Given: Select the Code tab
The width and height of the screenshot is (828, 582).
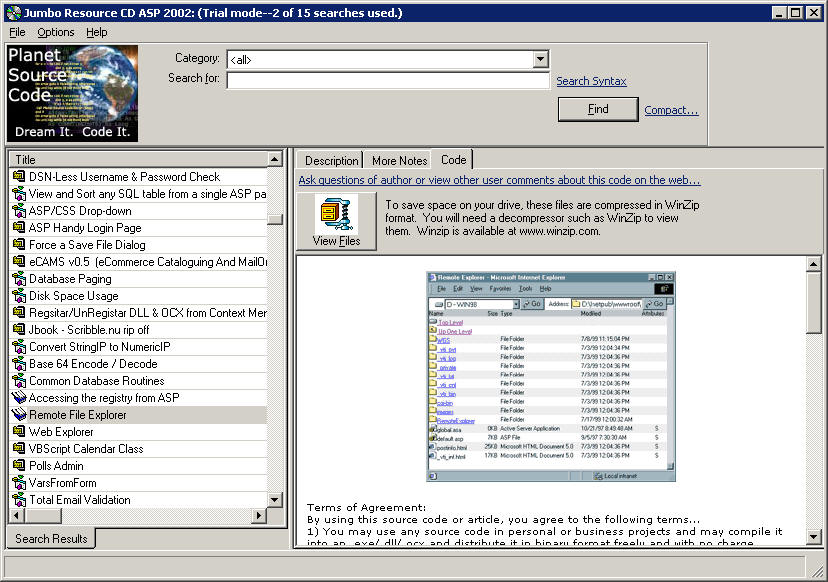Looking at the screenshot, I should tap(453, 159).
